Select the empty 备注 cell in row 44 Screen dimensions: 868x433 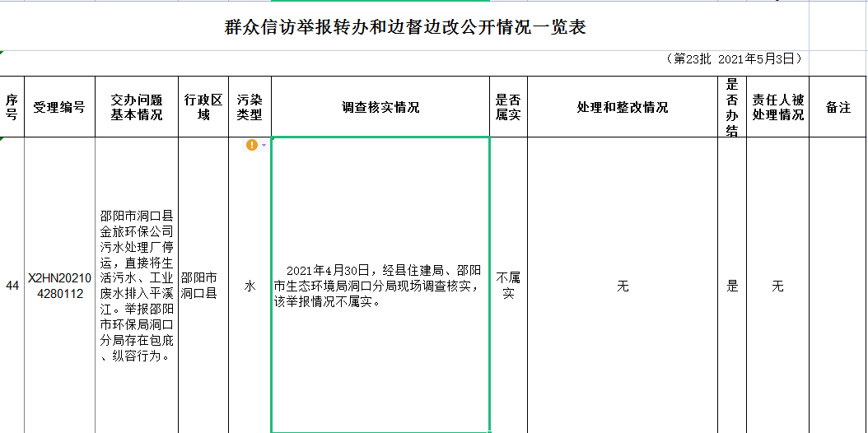coord(838,286)
